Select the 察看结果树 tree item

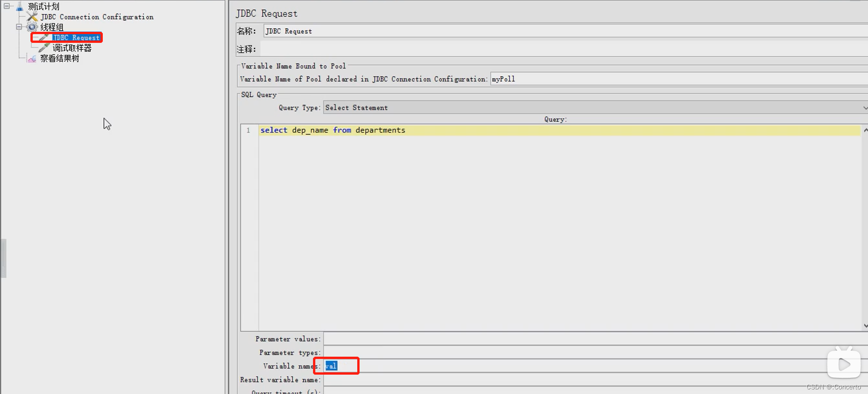pyautogui.click(x=59, y=59)
